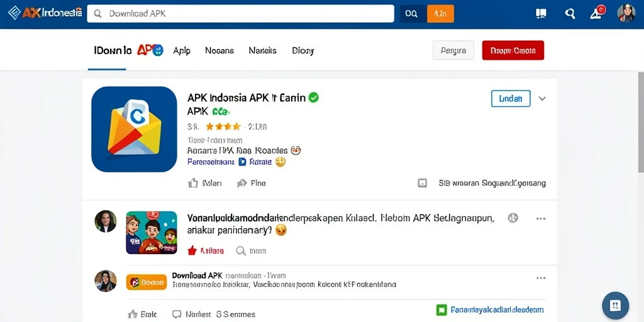644x322 pixels.
Task: Click the magnifier icon below the post
Action: coord(241,250)
